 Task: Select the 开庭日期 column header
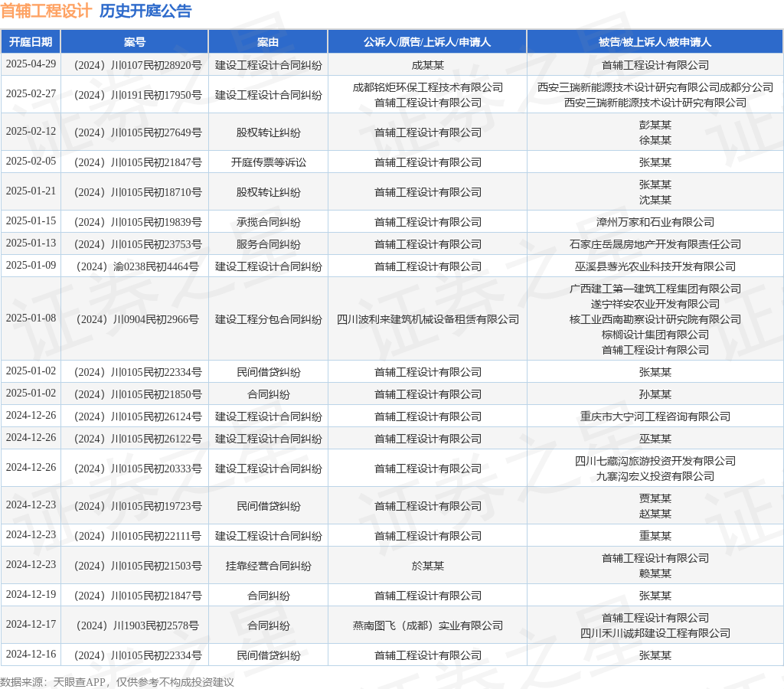[x=31, y=42]
